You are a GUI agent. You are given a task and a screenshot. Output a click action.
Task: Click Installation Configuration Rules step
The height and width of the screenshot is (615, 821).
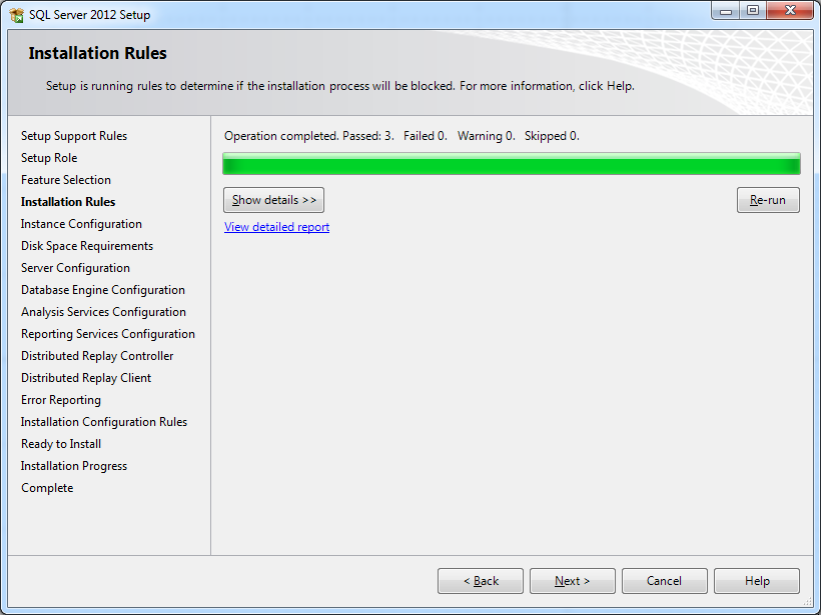click(104, 422)
